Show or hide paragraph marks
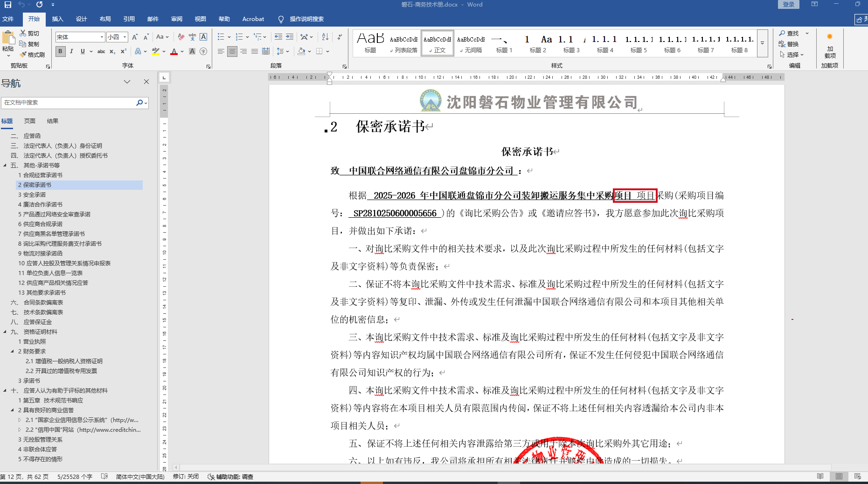This screenshot has height=484, width=868. pos(340,37)
